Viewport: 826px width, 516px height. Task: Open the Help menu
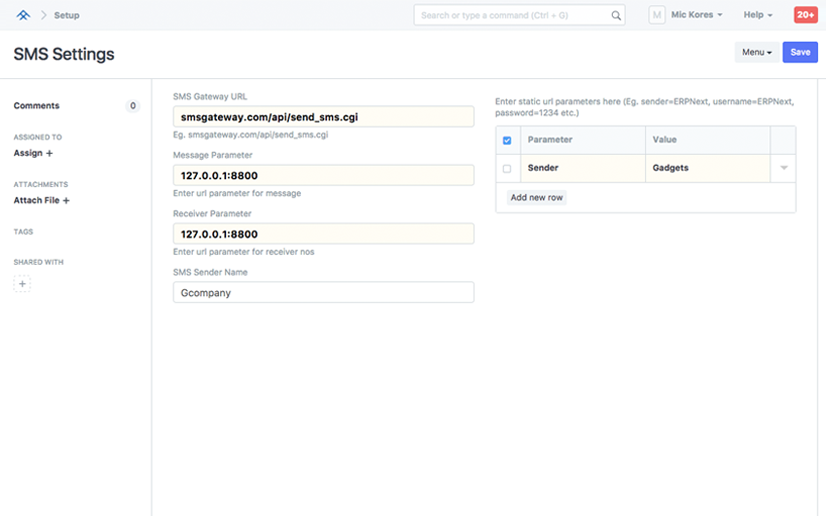[x=757, y=15]
